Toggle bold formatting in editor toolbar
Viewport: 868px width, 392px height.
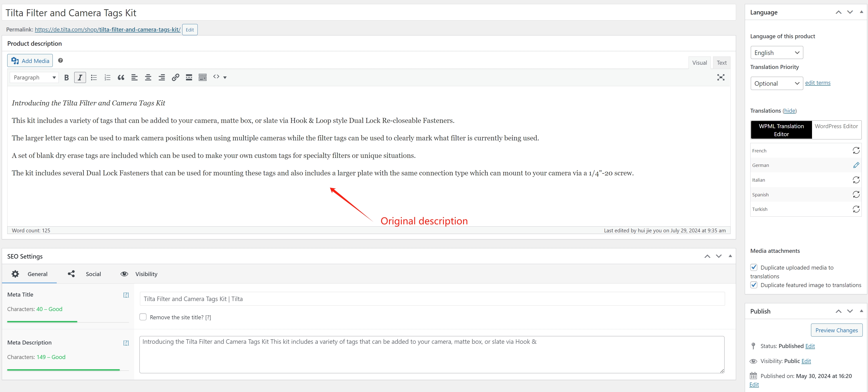[66, 77]
